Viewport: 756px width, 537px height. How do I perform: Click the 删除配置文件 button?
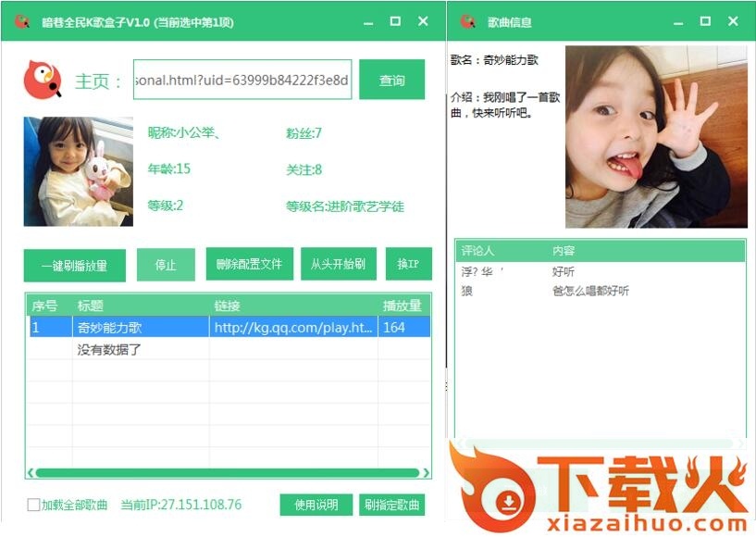[x=249, y=264]
